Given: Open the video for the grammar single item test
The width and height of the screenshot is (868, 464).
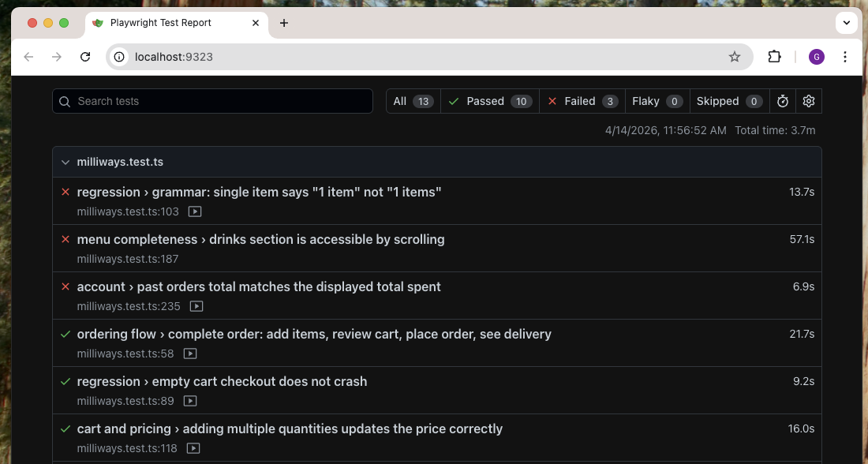Looking at the screenshot, I should point(194,211).
